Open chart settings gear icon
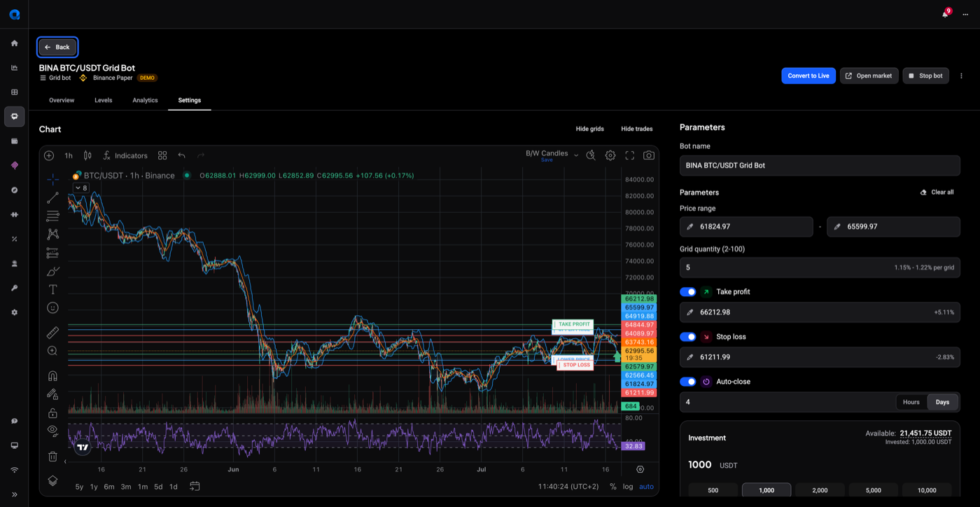This screenshot has width=980, height=507. point(610,155)
